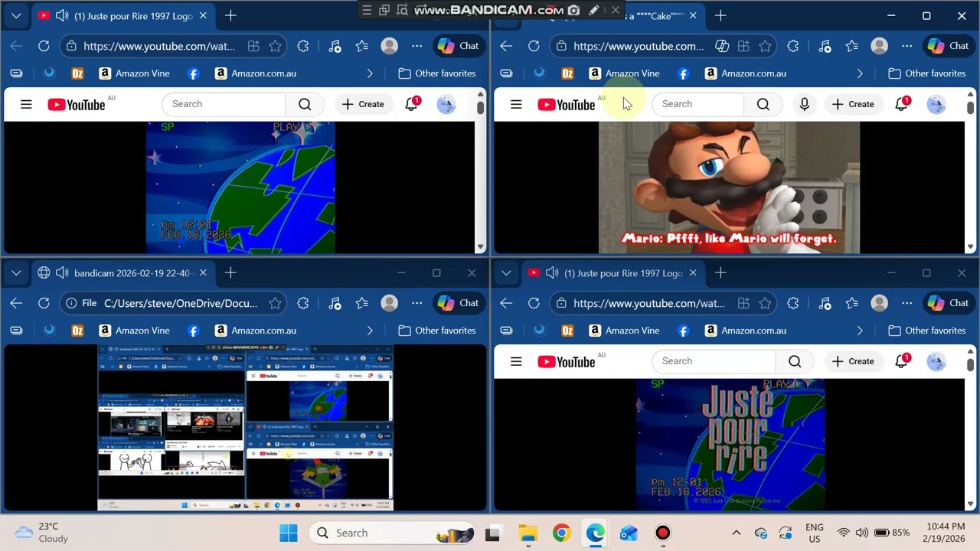Open Amazon.com.au bookmark in bandicam window
The width and height of the screenshot is (980, 551).
[x=255, y=331]
